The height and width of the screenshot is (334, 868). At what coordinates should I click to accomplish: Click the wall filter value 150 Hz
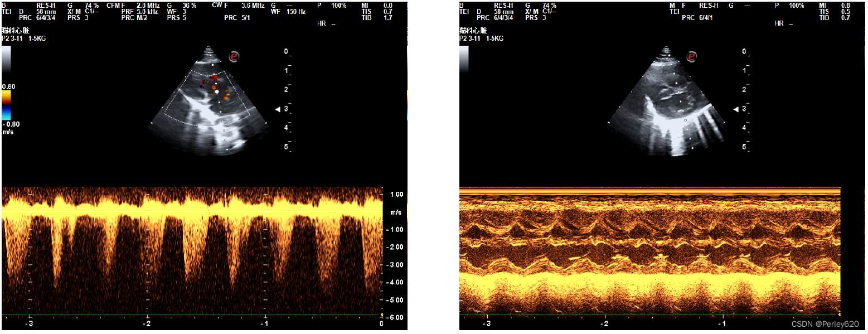point(295,11)
